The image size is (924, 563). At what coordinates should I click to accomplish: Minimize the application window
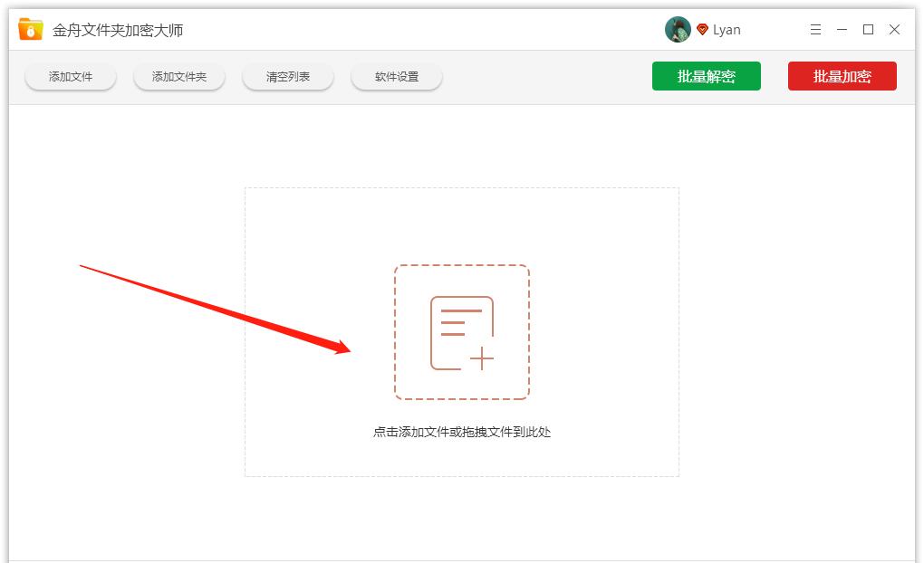[841, 29]
